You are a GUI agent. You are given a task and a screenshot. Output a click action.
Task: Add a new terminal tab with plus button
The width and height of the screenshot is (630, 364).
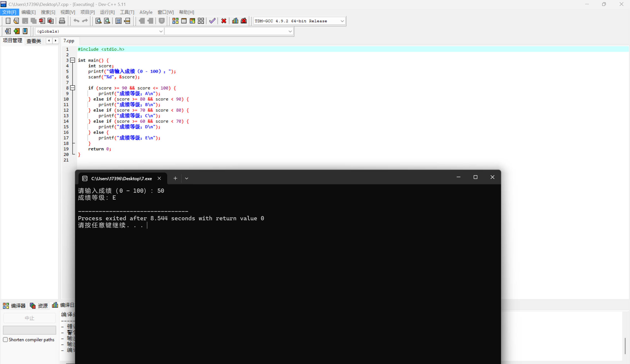pos(175,178)
